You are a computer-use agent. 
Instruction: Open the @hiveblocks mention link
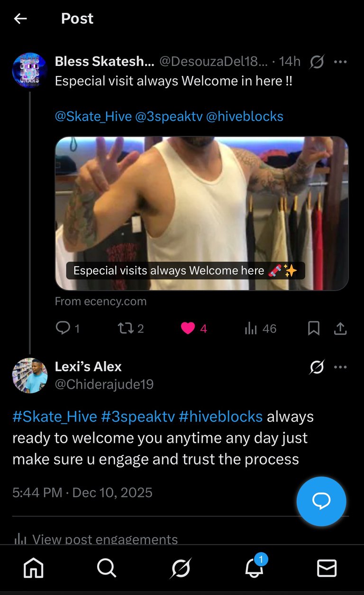(x=245, y=116)
